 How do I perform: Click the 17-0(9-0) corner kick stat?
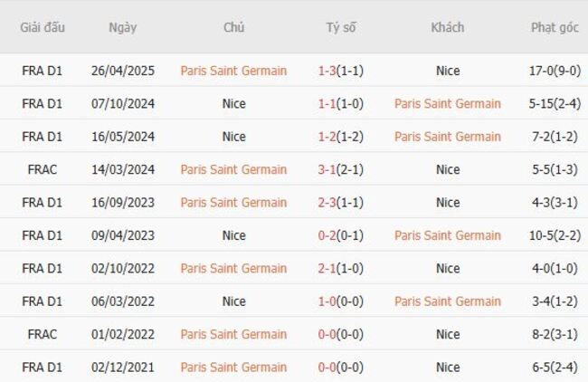click(x=555, y=71)
